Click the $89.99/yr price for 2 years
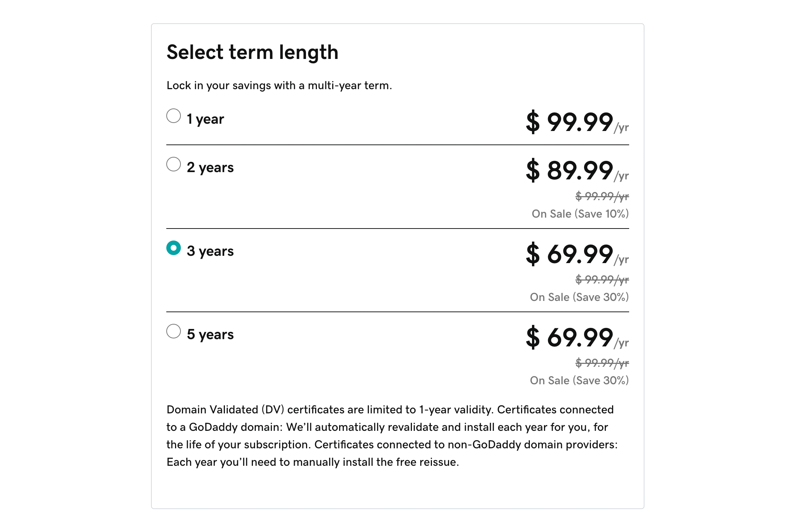The height and width of the screenshot is (532, 802). (577, 170)
